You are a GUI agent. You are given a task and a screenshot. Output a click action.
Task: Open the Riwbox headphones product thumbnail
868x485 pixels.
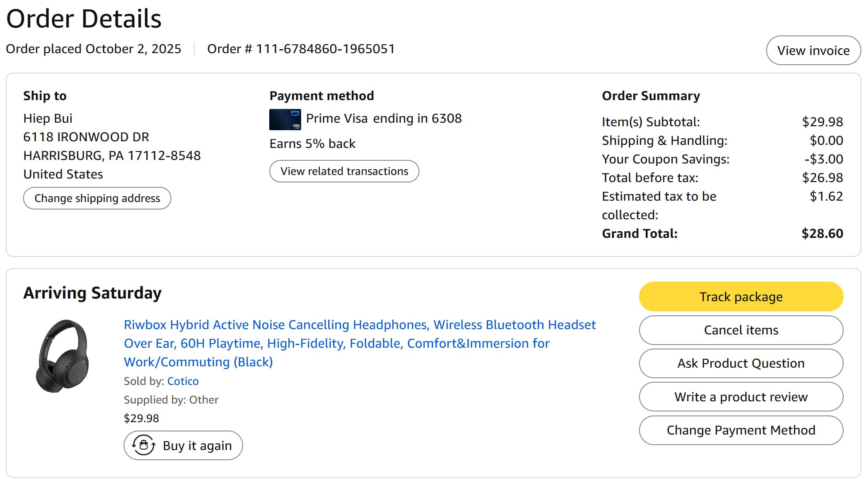tap(62, 356)
